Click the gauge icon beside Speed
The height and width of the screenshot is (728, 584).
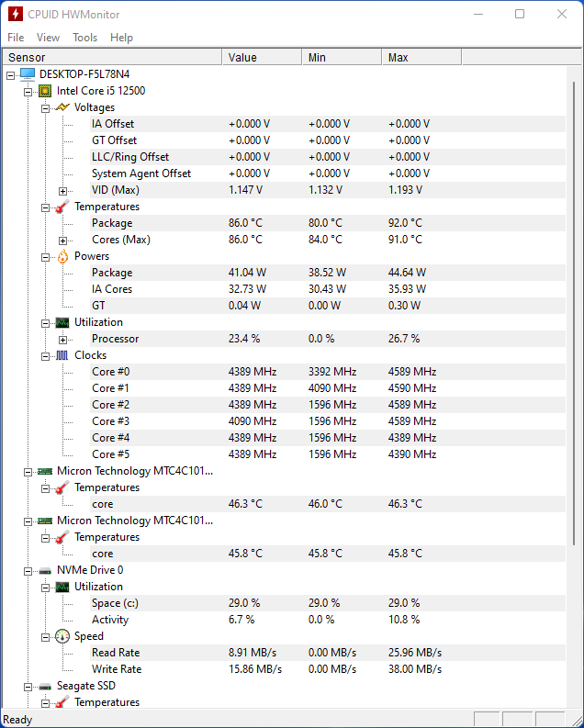pyautogui.click(x=62, y=636)
